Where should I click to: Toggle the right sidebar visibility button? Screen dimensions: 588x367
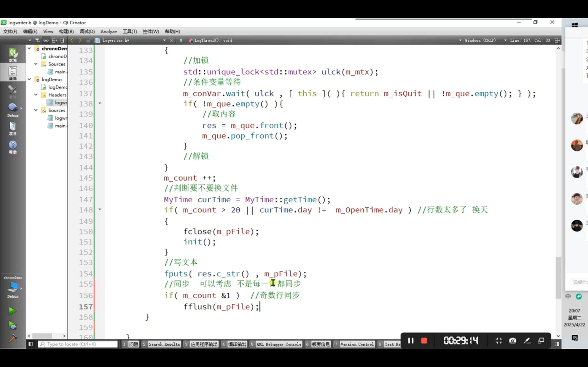pos(557,344)
